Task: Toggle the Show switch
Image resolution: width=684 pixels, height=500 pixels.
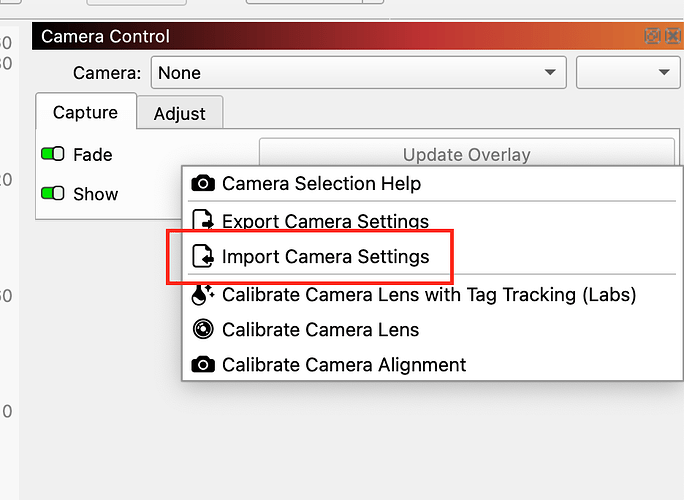Action: 52,194
